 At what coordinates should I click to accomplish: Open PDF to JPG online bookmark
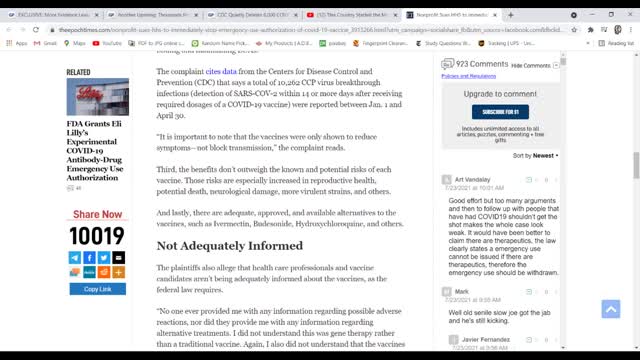coord(156,43)
